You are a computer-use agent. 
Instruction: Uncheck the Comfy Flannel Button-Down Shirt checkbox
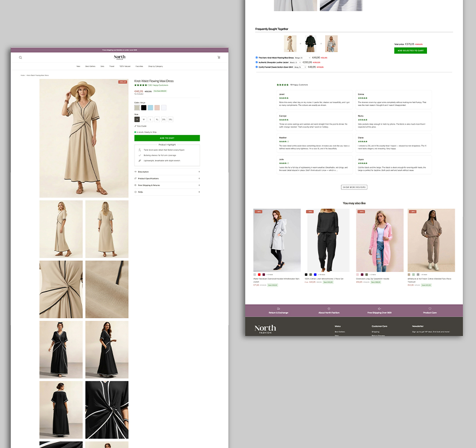pos(256,67)
